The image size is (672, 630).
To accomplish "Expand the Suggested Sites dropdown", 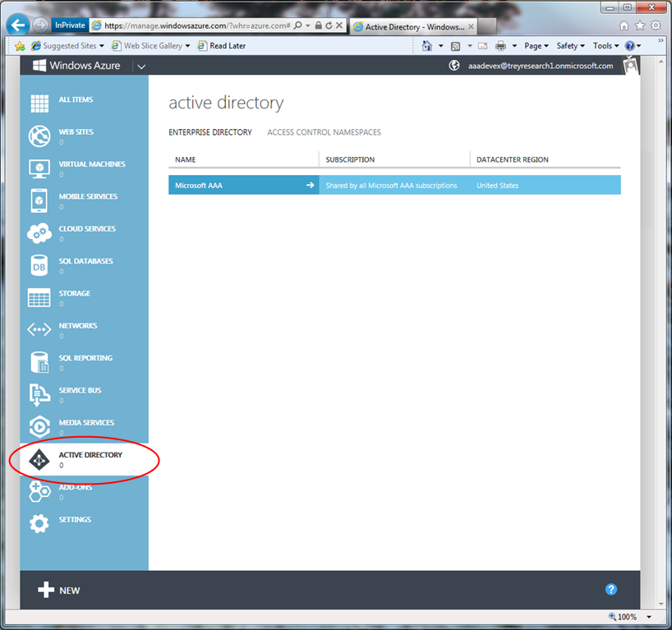I will point(102,46).
